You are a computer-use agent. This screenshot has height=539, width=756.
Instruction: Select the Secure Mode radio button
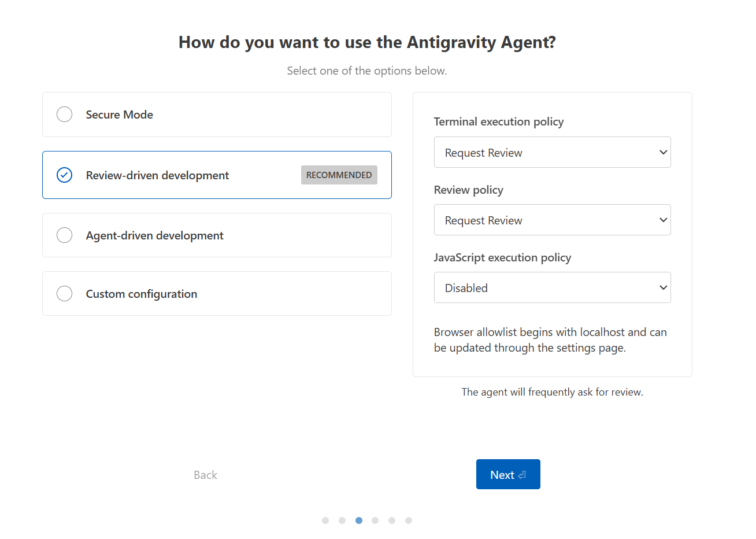click(65, 115)
